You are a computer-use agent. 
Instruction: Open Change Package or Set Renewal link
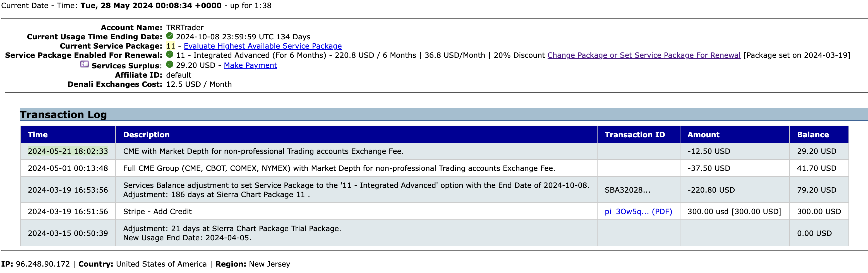coord(644,55)
